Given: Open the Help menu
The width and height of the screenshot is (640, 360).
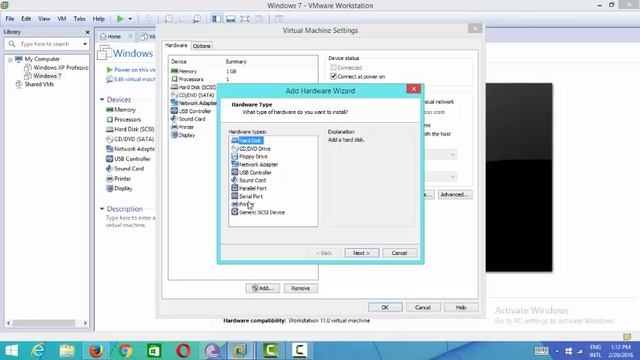Looking at the screenshot, I should (x=98, y=19).
